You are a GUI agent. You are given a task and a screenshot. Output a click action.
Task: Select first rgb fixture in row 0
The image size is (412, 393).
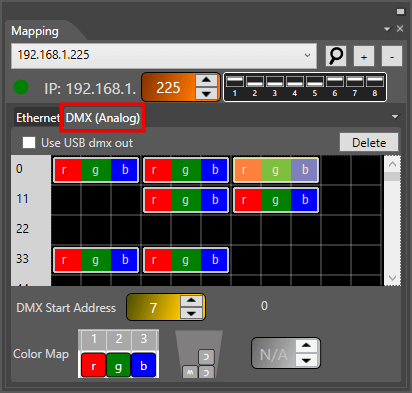coord(96,170)
